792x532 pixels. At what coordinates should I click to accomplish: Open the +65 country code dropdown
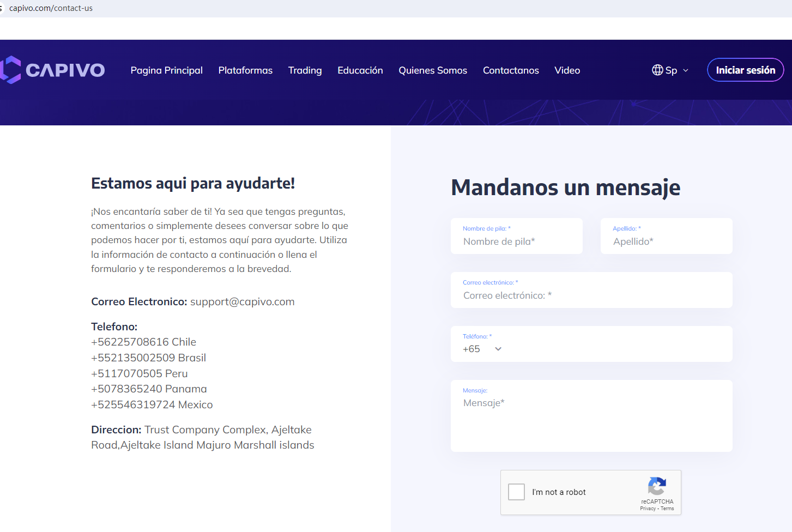click(482, 349)
